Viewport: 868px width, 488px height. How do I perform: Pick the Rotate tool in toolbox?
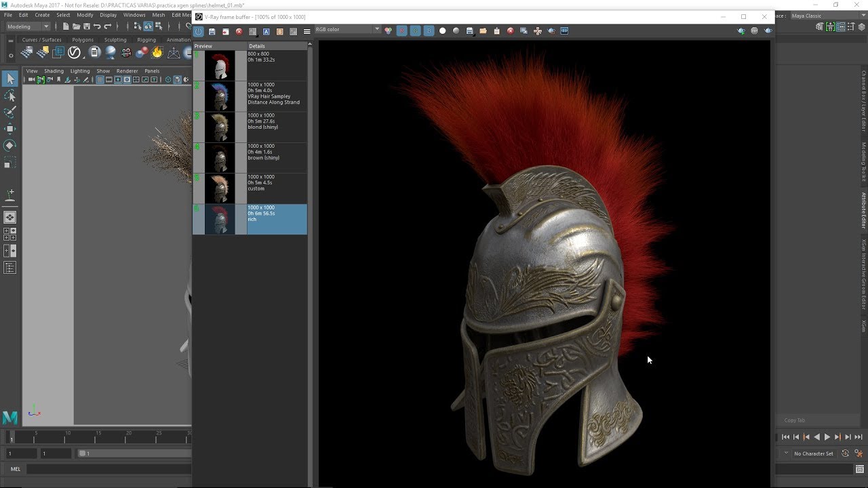coord(9,145)
